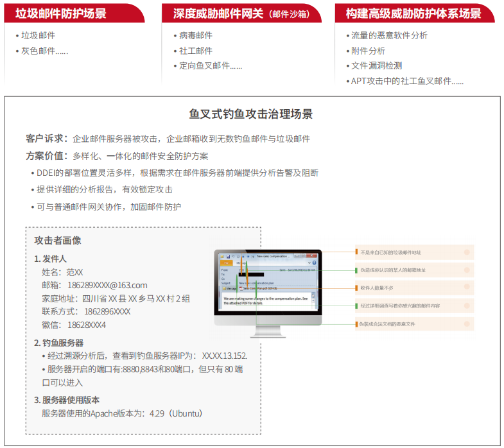The height and width of the screenshot is (448, 504).
Task: Click the envelope icon in title bar
Action: (x=222, y=257)
